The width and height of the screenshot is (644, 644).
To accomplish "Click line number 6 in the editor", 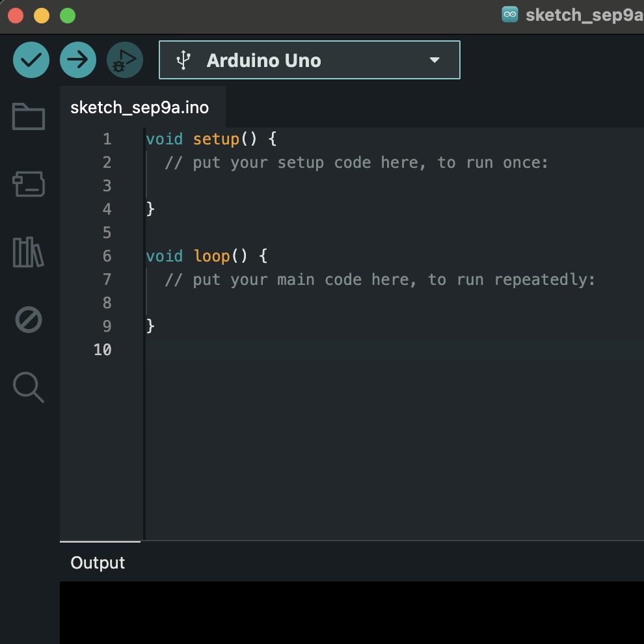I will pos(107,256).
